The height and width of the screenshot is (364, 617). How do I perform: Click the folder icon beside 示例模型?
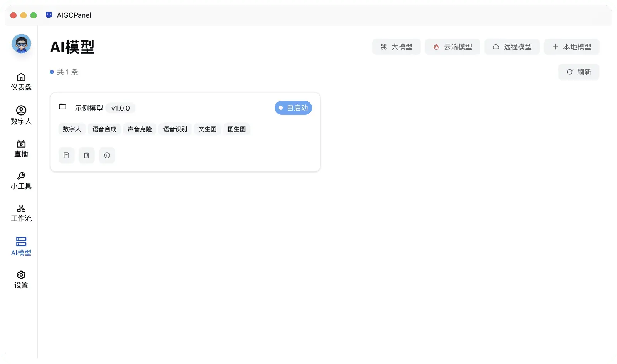pyautogui.click(x=62, y=107)
